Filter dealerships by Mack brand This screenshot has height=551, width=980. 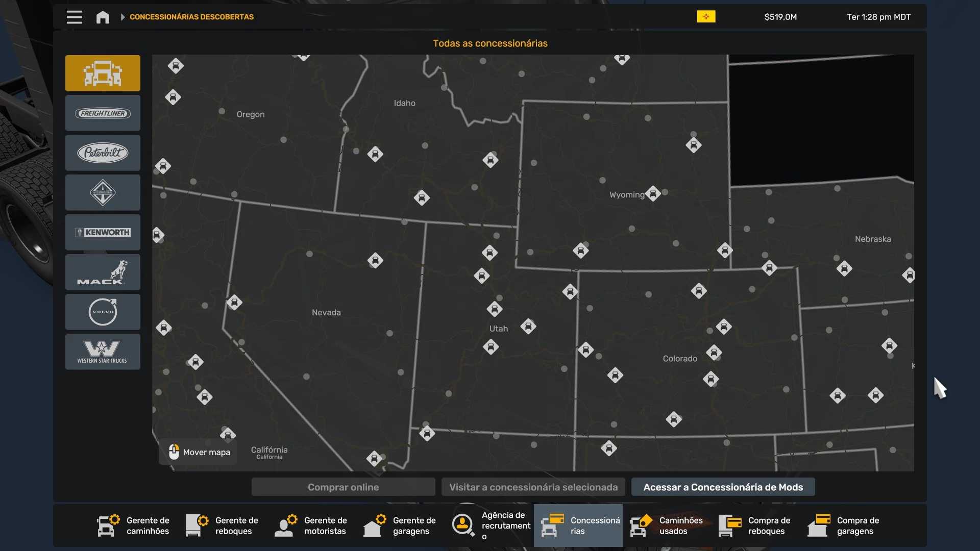point(103,272)
